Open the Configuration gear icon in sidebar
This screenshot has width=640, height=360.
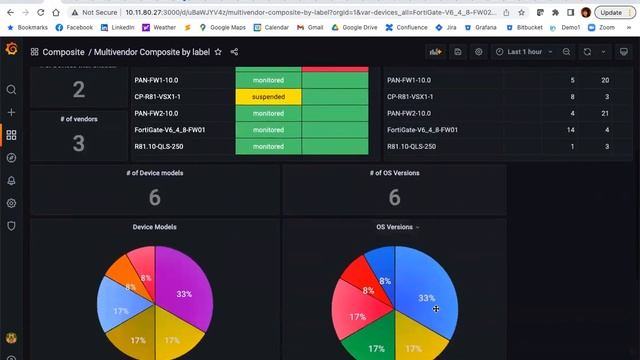(x=11, y=203)
